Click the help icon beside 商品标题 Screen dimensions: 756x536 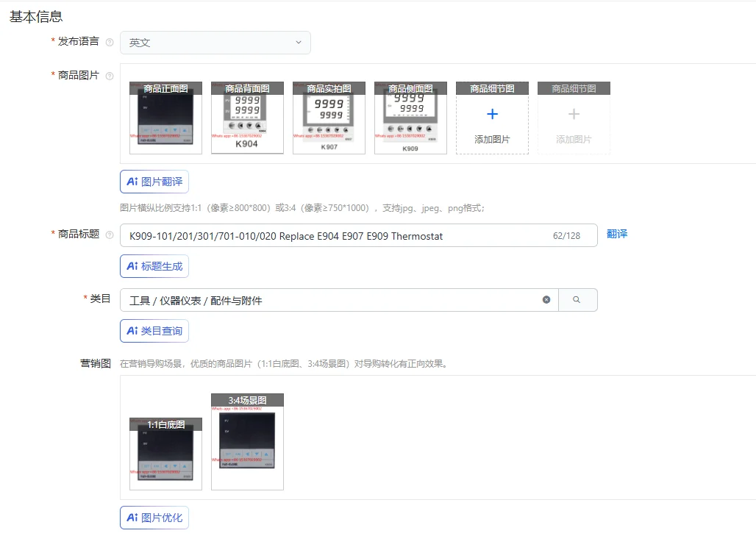[x=110, y=235]
